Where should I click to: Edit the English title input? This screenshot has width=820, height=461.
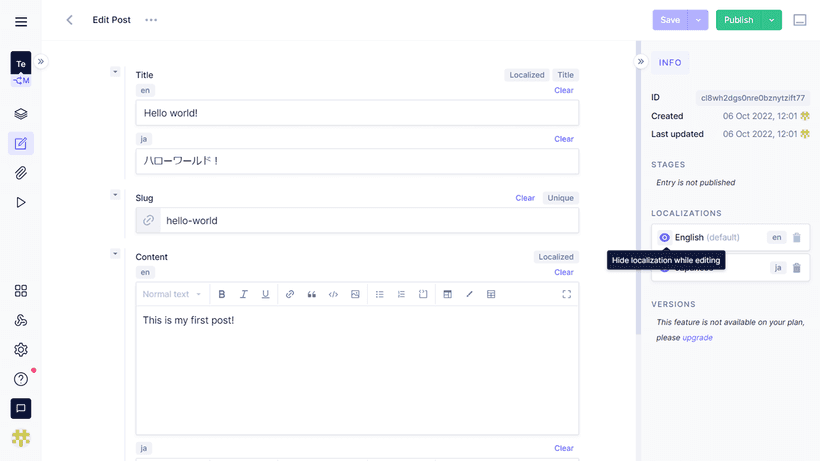[x=357, y=113]
